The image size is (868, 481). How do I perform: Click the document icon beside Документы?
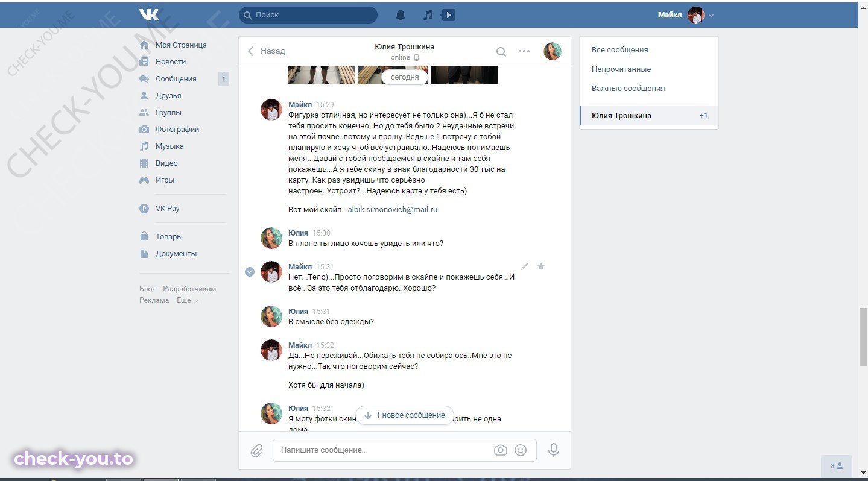pyautogui.click(x=144, y=254)
